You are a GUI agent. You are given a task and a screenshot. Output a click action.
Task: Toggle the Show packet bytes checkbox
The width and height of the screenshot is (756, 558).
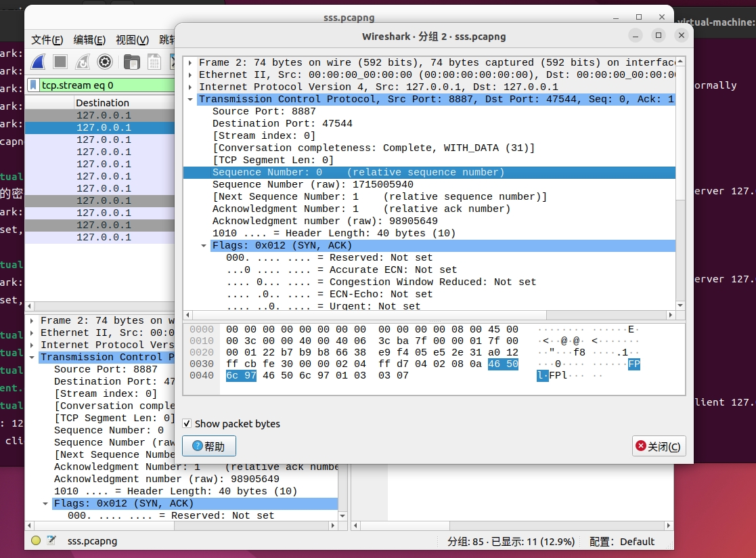click(187, 423)
